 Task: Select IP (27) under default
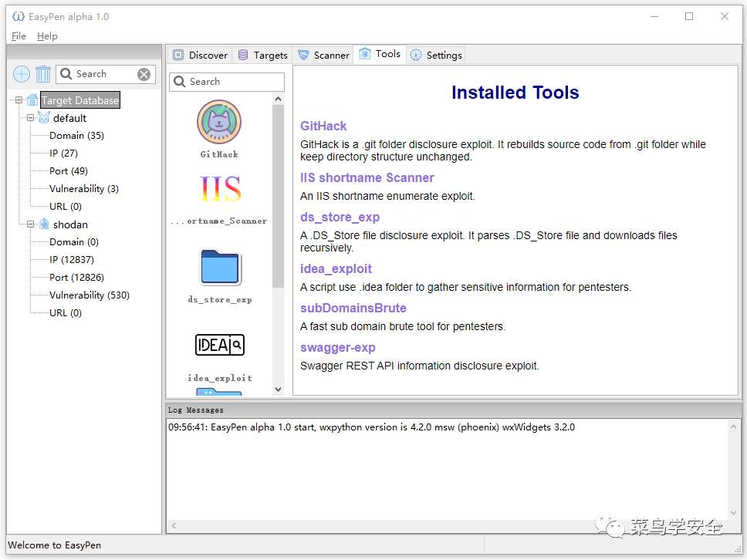tap(63, 153)
